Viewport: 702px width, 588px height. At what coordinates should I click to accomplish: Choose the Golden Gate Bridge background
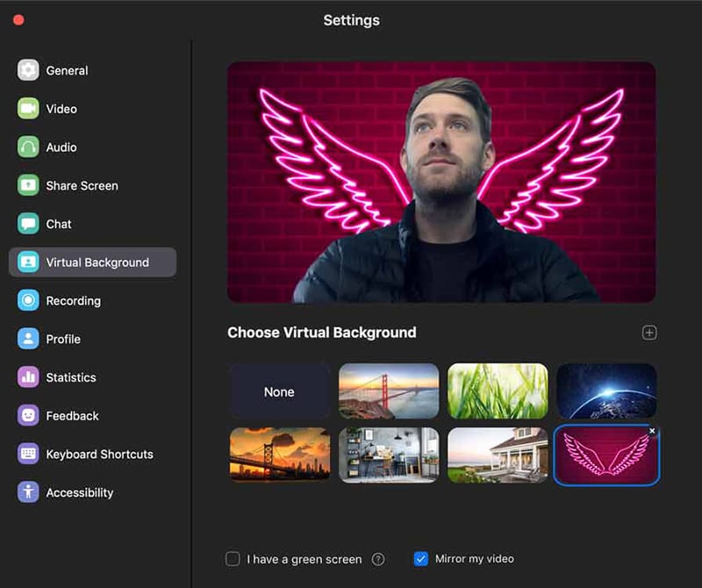pyautogui.click(x=389, y=391)
